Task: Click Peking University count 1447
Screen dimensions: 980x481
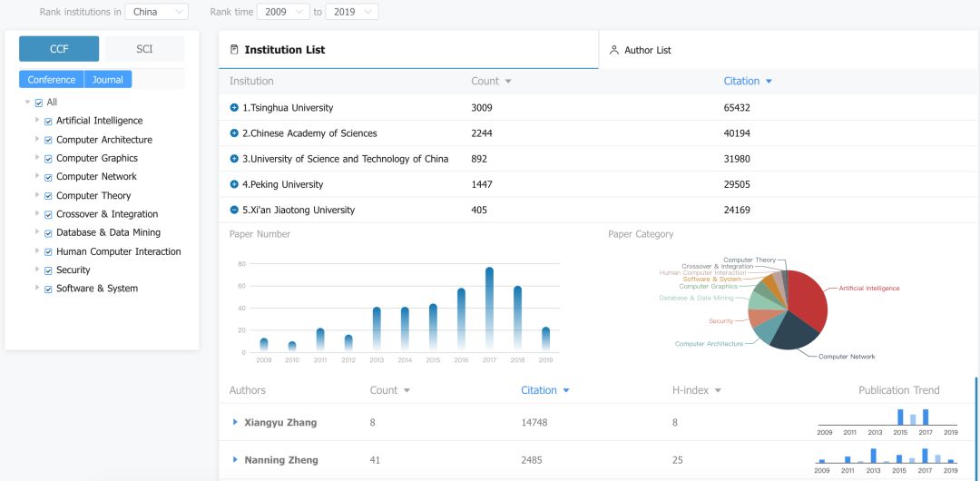Action: point(481,184)
